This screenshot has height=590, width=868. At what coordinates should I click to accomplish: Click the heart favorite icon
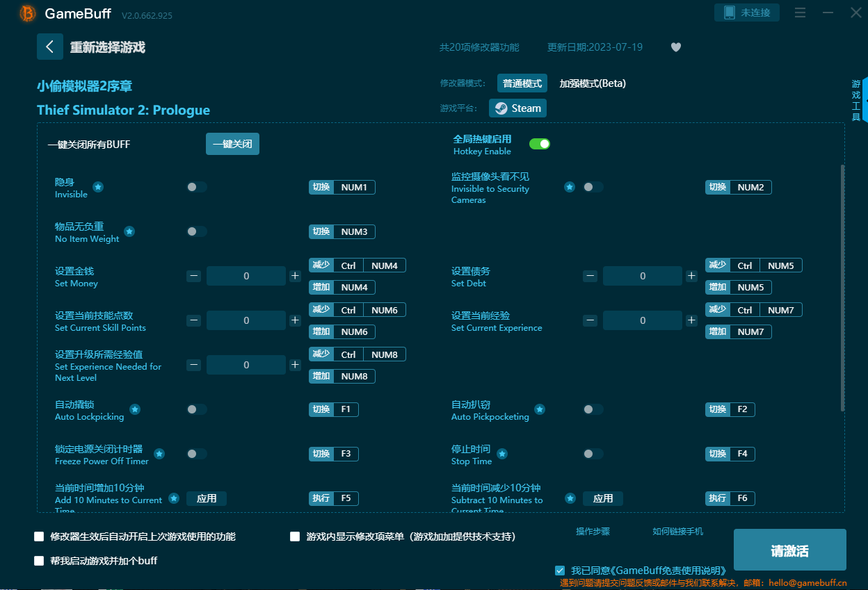[676, 47]
